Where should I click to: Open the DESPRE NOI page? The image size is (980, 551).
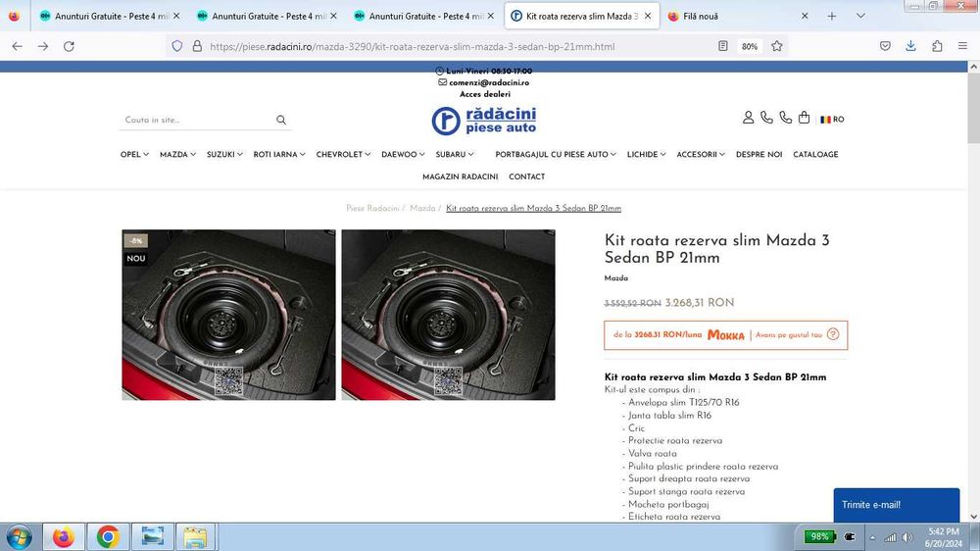click(759, 155)
